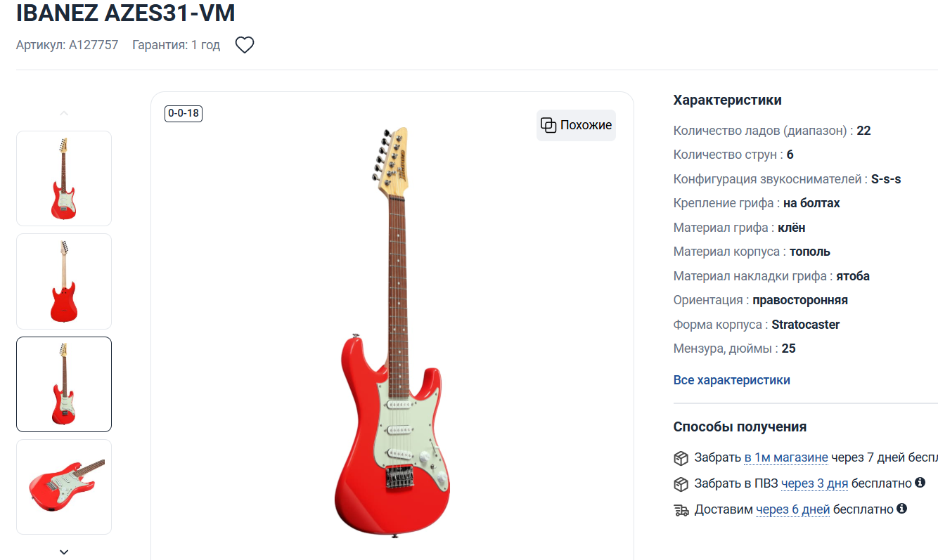Image resolution: width=938 pixels, height=560 pixels.
Task: Click the 0-0-18 installment badge
Action: point(184,113)
